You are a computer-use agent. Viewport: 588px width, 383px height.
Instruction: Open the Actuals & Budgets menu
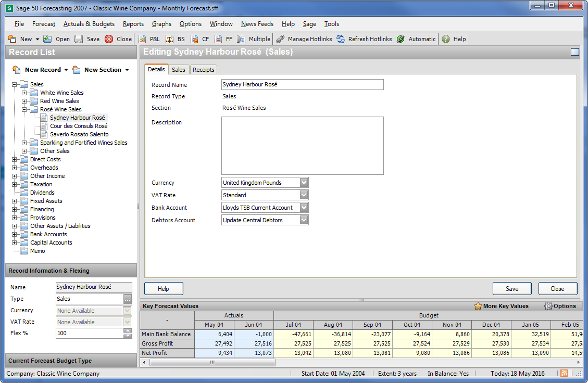pos(89,23)
